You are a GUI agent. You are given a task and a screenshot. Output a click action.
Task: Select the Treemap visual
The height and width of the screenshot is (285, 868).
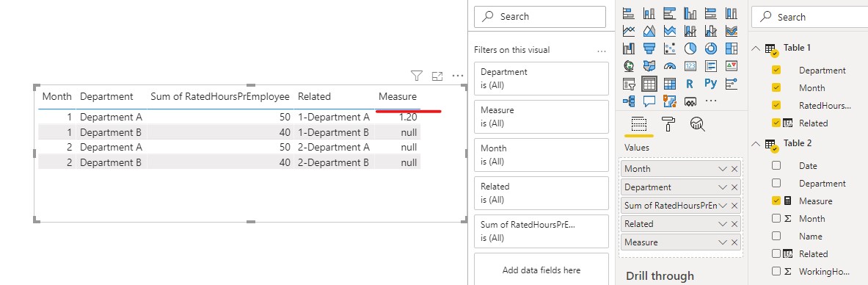tap(732, 48)
